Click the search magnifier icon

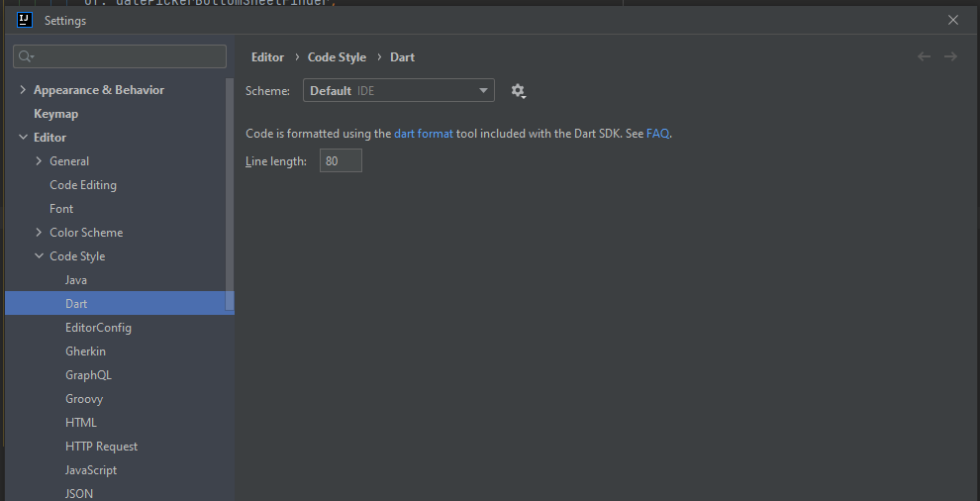pyautogui.click(x=25, y=56)
